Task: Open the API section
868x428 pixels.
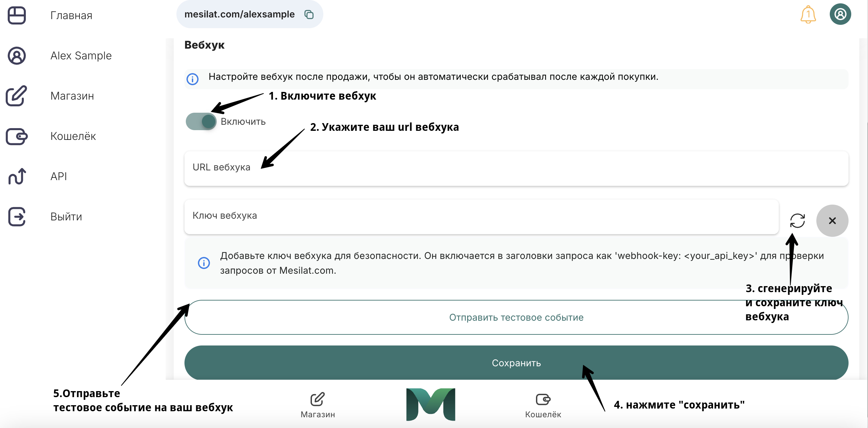Action: tap(58, 176)
